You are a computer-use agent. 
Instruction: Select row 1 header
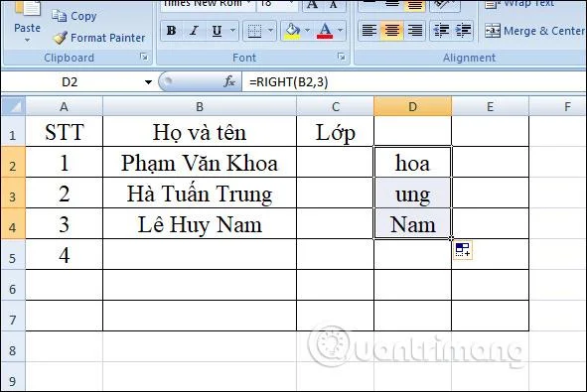pos(13,132)
